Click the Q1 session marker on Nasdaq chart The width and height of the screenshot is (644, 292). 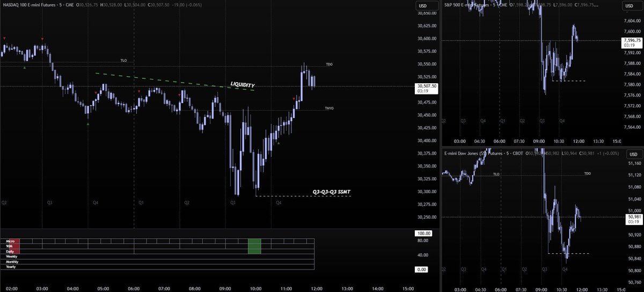pos(141,203)
